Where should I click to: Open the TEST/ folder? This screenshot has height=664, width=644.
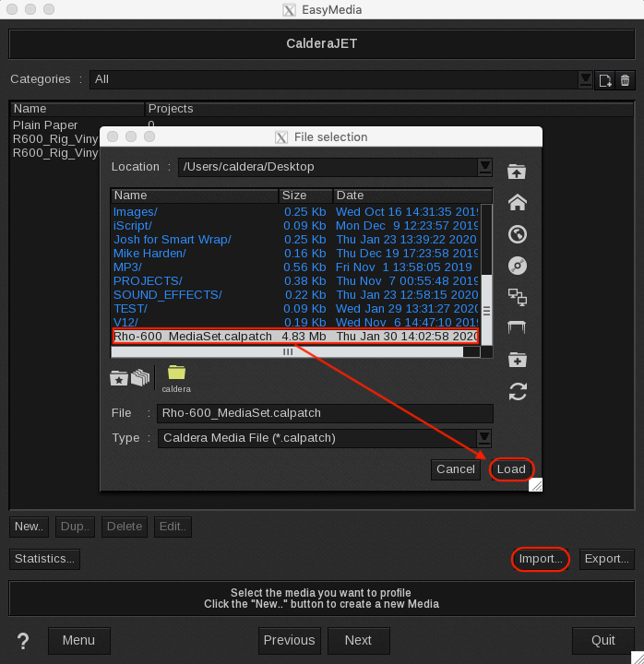pos(295,309)
